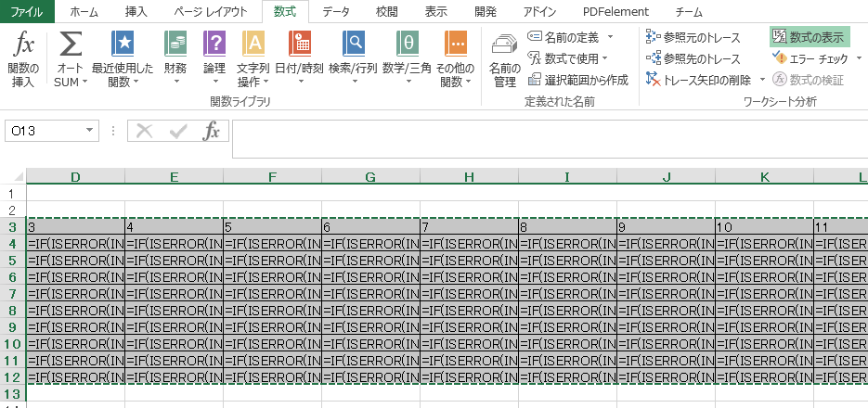Click the disabled 数式の検証 button
868x408 pixels.
pyautogui.click(x=809, y=80)
